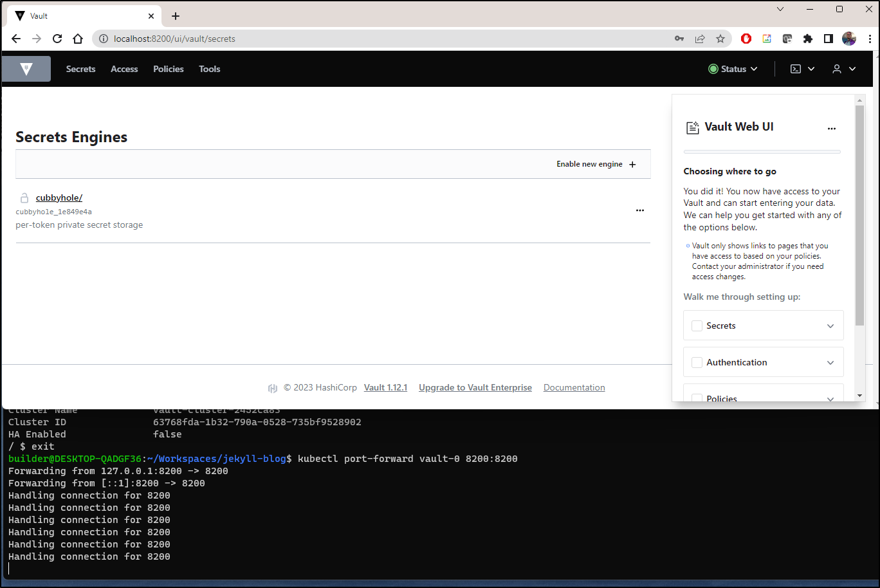Click the share page icon
This screenshot has width=880, height=588.
pos(700,39)
